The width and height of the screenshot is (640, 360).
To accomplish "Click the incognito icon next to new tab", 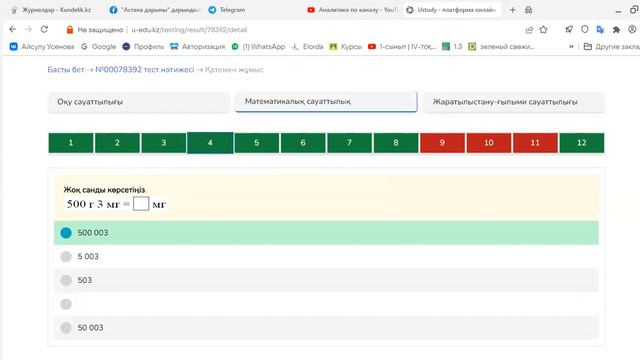I will coord(528,10).
